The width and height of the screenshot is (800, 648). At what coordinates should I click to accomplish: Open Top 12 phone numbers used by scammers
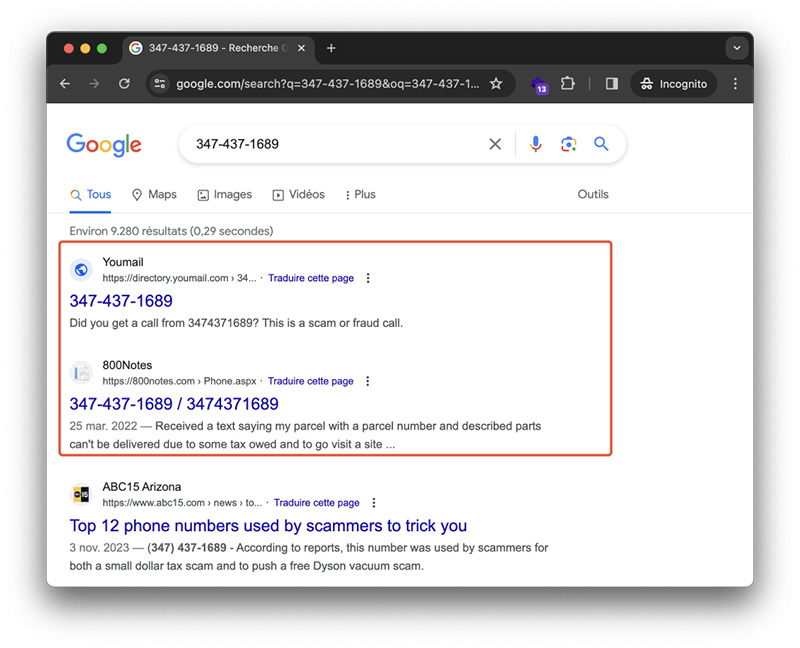click(x=268, y=526)
